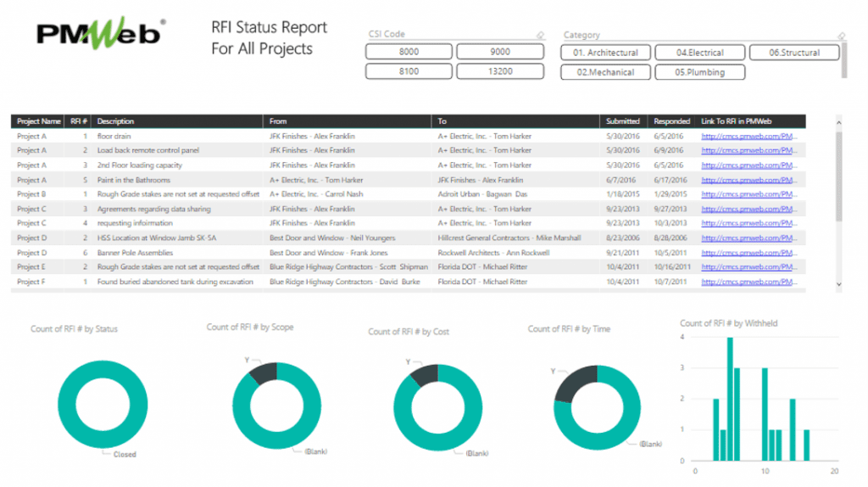The image size is (868, 487).
Task: Click table scrollbar up arrow
Action: 838,122
